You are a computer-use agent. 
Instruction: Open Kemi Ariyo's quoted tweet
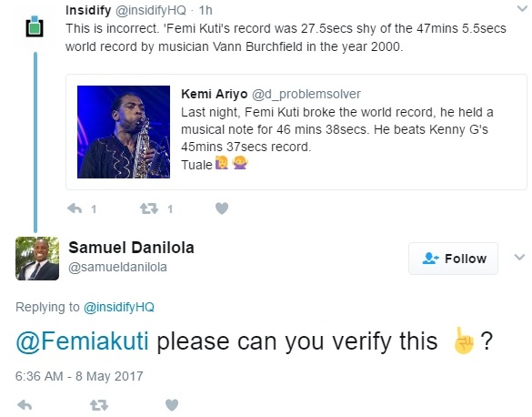point(296,132)
